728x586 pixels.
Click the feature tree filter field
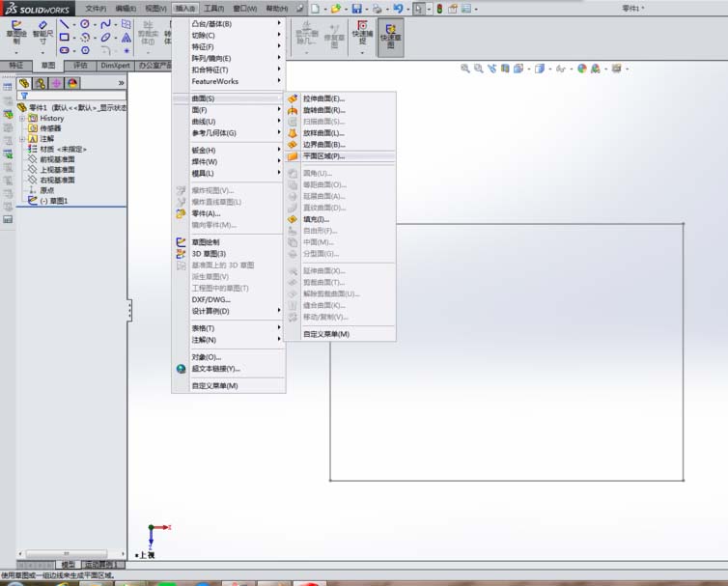pyautogui.click(x=71, y=96)
